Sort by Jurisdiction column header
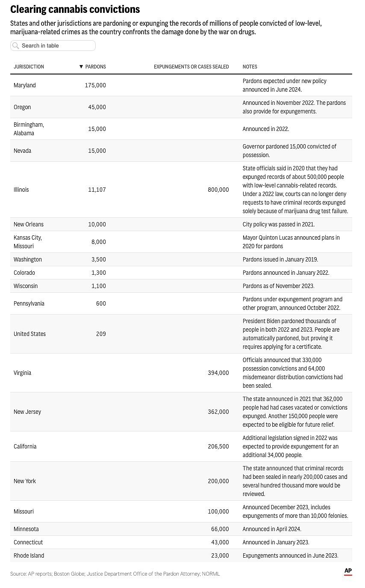Screen dimensions: 365x588 [x=29, y=67]
